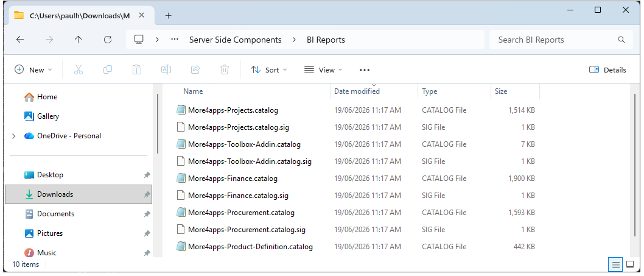This screenshot has width=644, height=276.
Task: Click the Copy icon in toolbar
Action: click(108, 70)
